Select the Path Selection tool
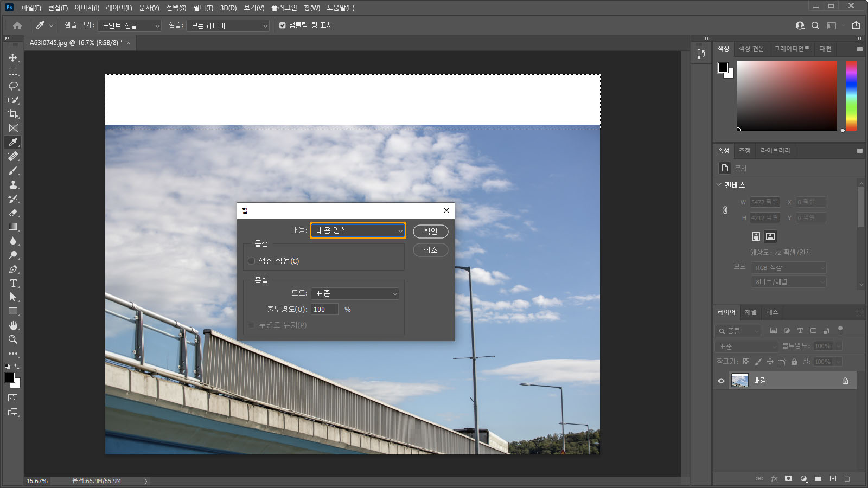This screenshot has height=488, width=868. pyautogui.click(x=13, y=297)
